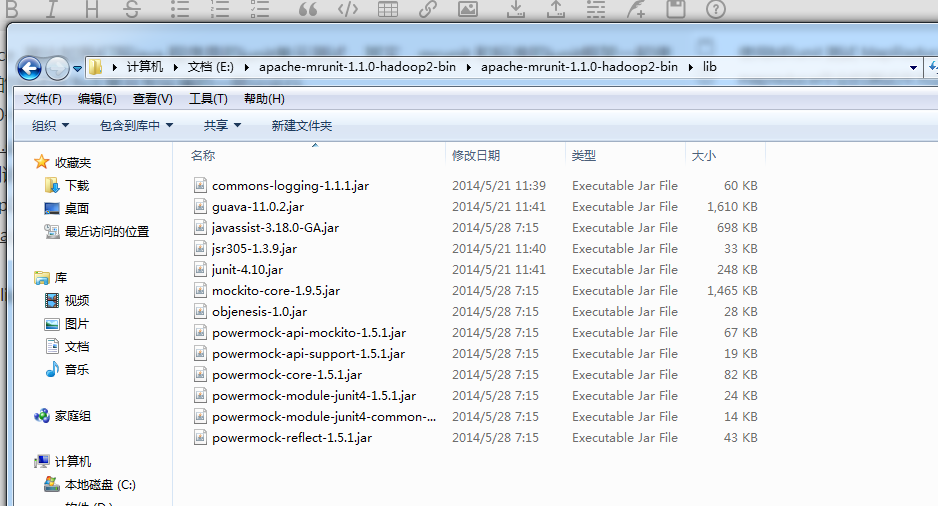Expand breadcrumb arrow after 计算机
This screenshot has width=938, height=506.
click(x=175, y=67)
